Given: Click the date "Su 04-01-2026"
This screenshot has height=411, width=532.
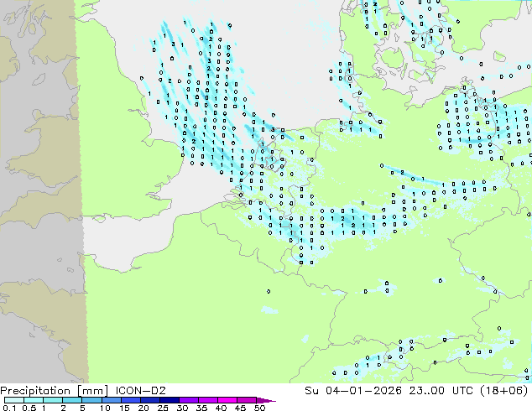Looking at the screenshot, I should coord(353,391).
